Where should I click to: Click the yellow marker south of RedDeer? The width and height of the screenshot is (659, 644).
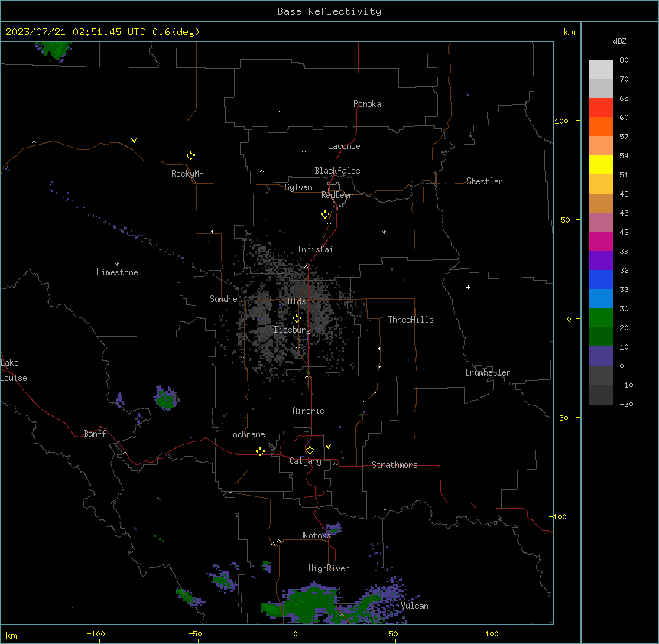click(x=326, y=215)
